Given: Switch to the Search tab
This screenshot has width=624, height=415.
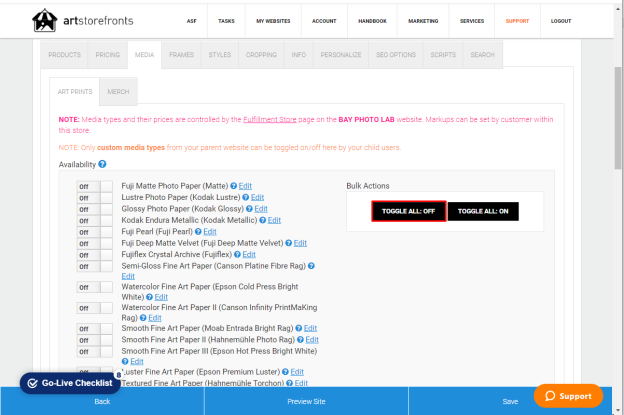Looking at the screenshot, I should pos(482,55).
